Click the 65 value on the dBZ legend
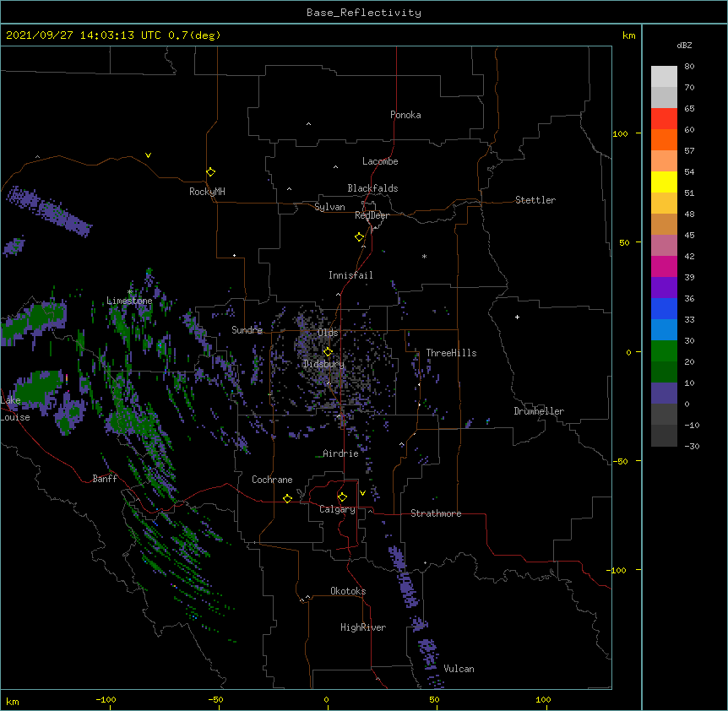This screenshot has height=711, width=728. tap(689, 108)
